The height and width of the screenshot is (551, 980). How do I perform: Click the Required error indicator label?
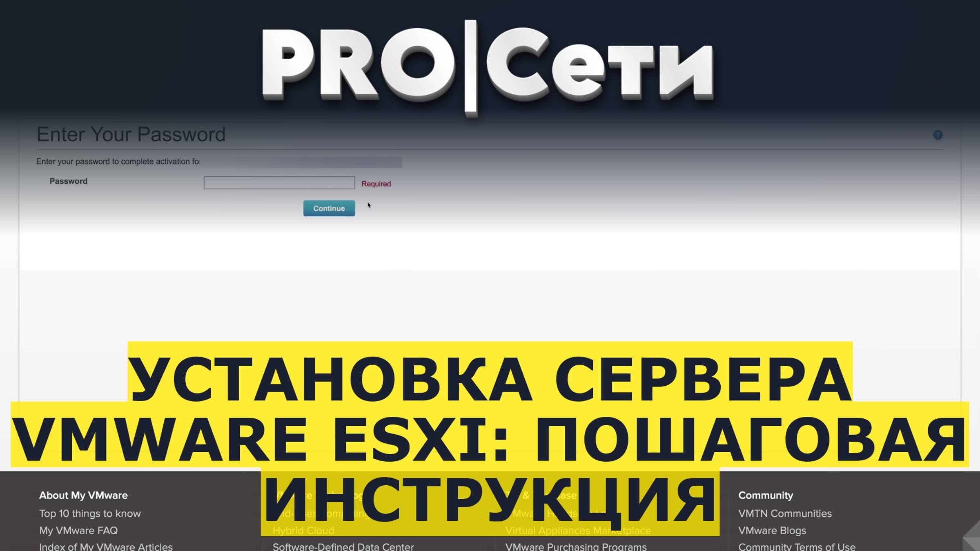tap(376, 184)
